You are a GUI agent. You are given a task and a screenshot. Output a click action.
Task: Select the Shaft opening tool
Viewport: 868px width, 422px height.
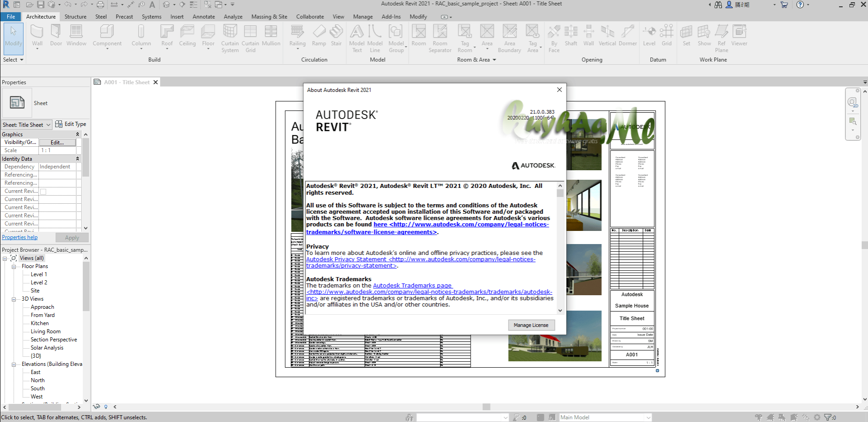[571, 35]
